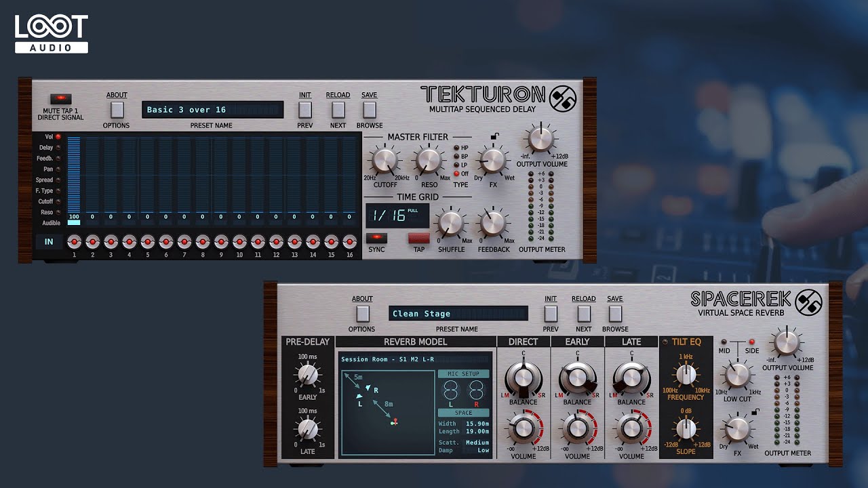
Task: Toggle tap 16 red step button
Action: pyautogui.click(x=349, y=241)
